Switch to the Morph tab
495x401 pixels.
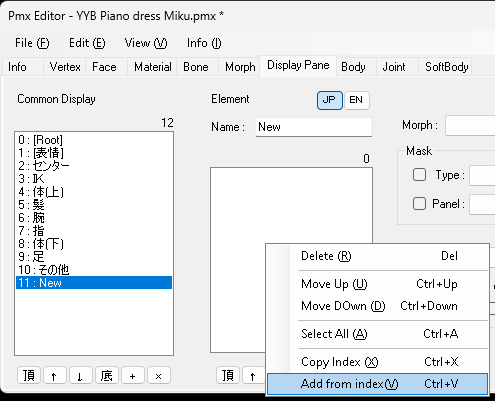[240, 67]
